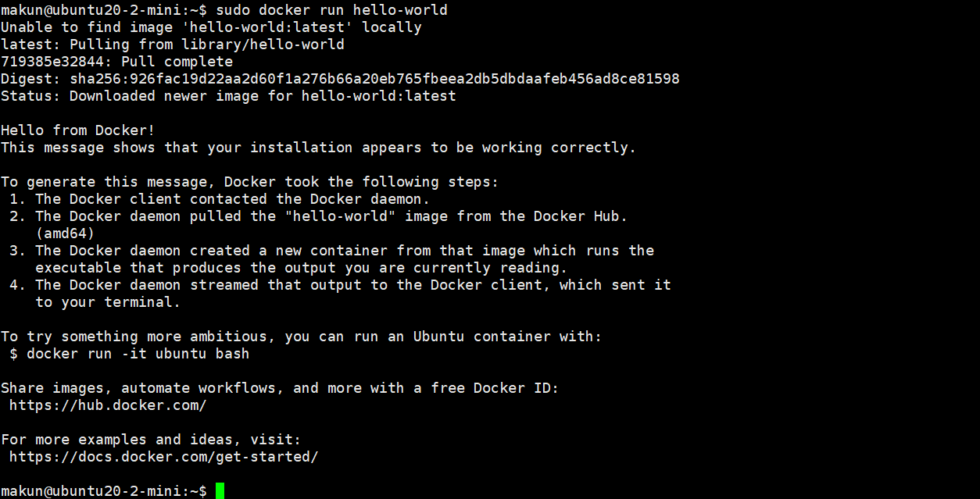Click step 2 'pulled the hello-world image' line
This screenshot has height=499, width=980.
(x=319, y=216)
